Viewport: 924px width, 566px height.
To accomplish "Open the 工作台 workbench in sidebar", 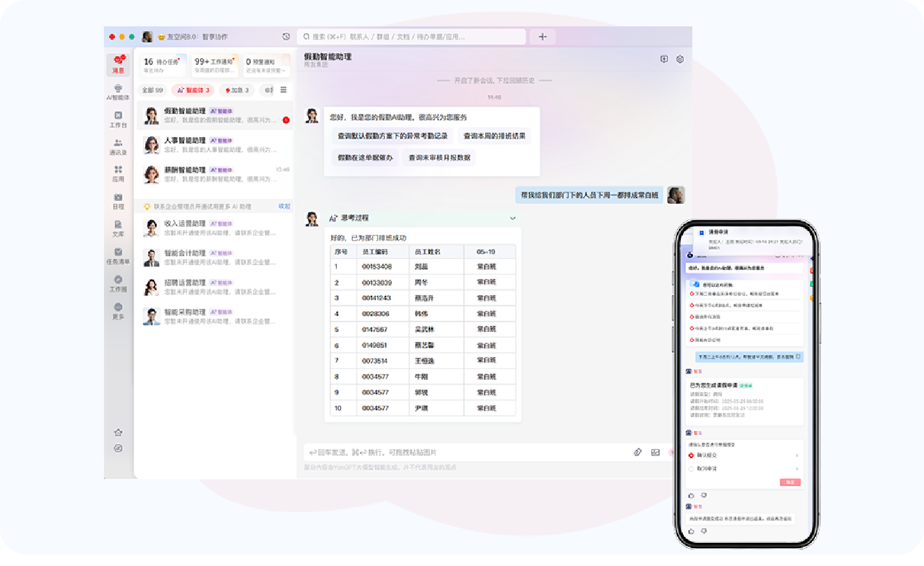I will click(x=118, y=119).
